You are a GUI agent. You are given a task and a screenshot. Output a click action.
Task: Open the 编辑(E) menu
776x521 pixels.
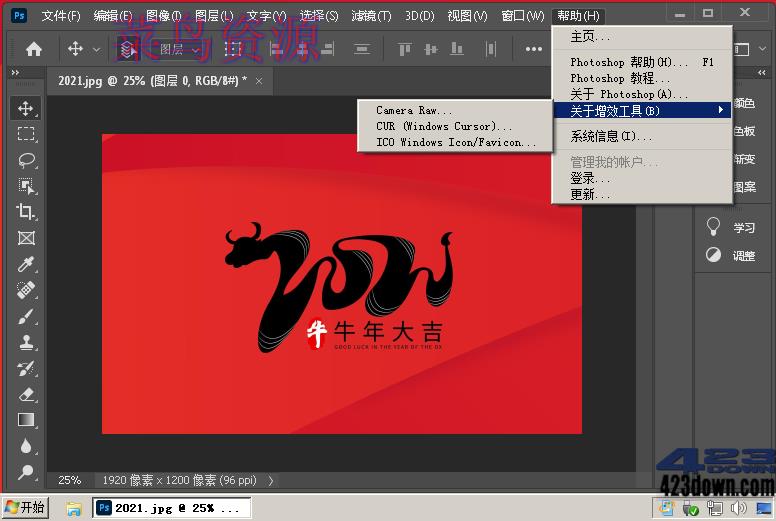tap(113, 16)
